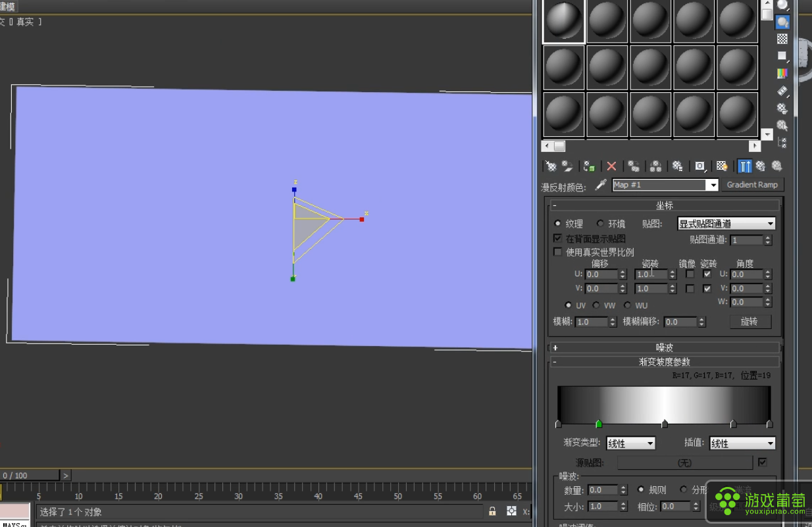This screenshot has width=812, height=527.
Task: Click the Put to Library icon
Action: (x=678, y=166)
